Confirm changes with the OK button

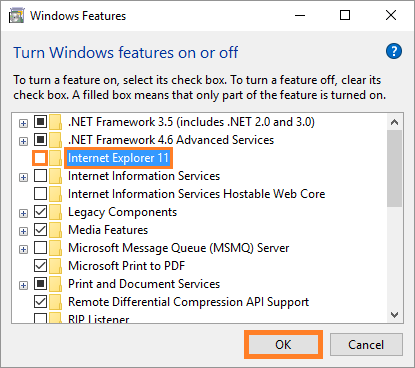pos(283,345)
